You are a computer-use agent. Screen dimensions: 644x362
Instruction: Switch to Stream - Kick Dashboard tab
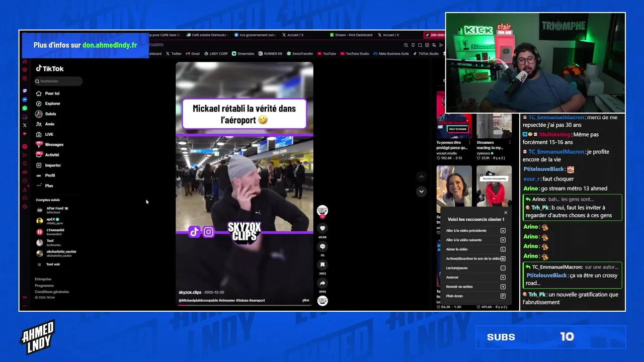pyautogui.click(x=351, y=35)
